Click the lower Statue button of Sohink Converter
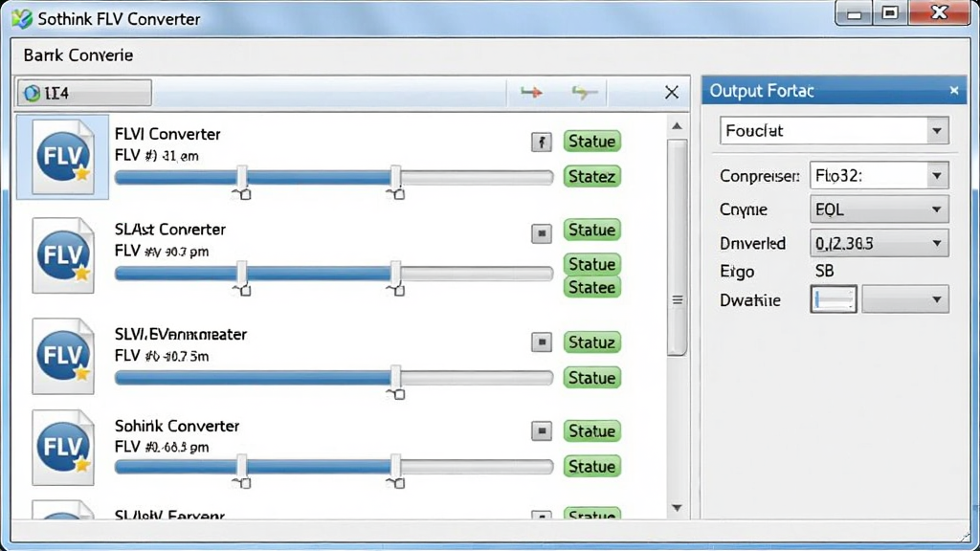The width and height of the screenshot is (980, 551). coord(591,466)
